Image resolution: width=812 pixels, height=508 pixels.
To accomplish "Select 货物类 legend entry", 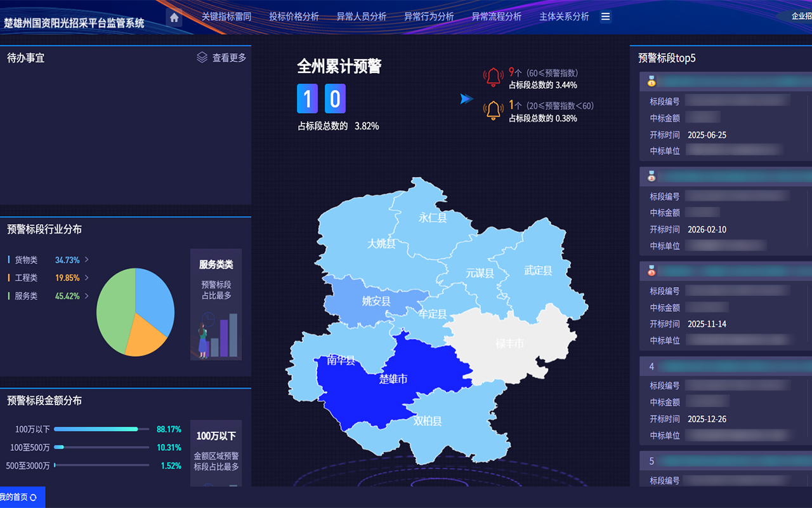I will point(26,260).
